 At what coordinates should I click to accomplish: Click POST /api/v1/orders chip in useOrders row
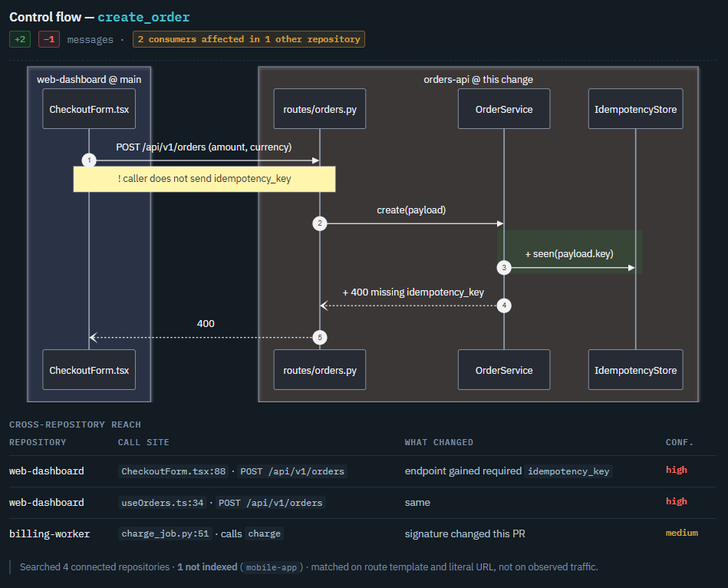pyautogui.click(x=271, y=503)
